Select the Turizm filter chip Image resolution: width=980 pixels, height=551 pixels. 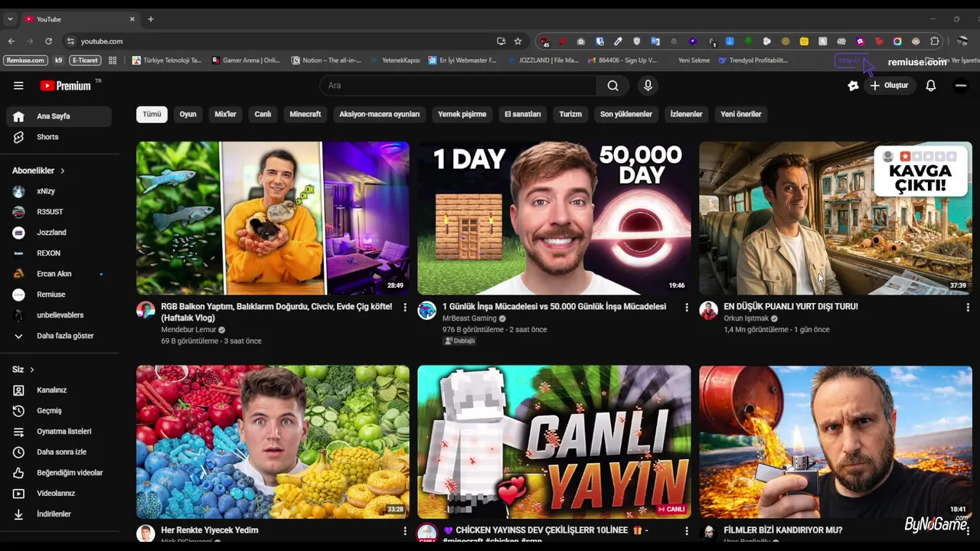(x=570, y=114)
